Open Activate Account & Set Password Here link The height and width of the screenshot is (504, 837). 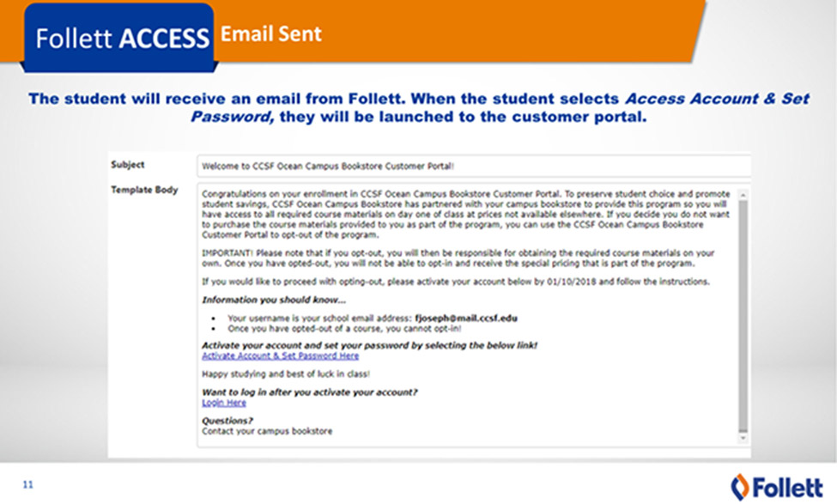click(280, 355)
